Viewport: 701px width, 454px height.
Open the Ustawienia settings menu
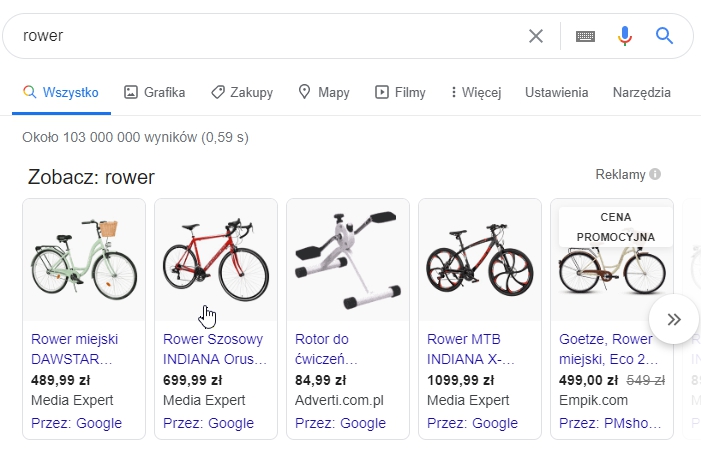click(556, 93)
